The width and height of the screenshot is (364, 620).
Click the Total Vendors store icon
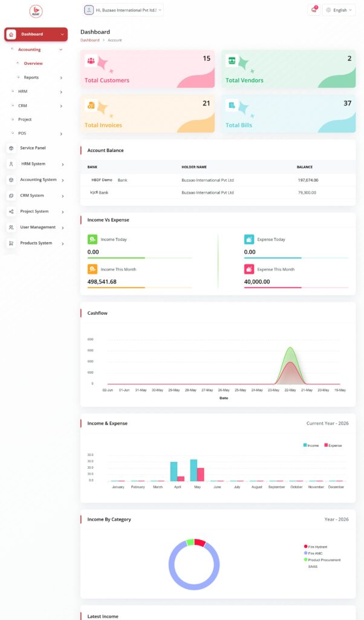[x=232, y=61]
